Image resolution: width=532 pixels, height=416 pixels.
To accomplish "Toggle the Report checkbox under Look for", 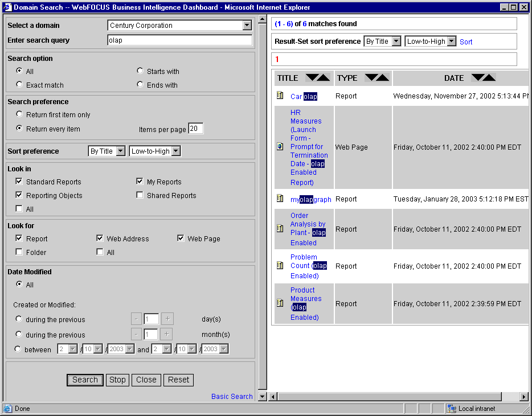I will [x=19, y=238].
